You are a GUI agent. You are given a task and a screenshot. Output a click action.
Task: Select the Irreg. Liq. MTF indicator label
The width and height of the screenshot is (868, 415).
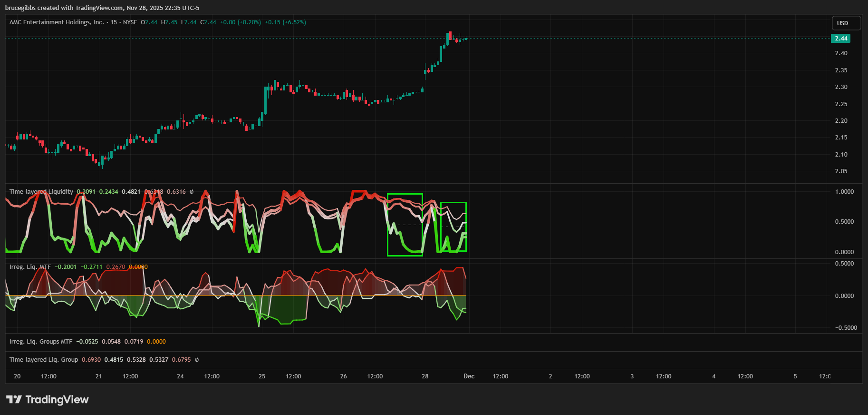(x=30, y=267)
